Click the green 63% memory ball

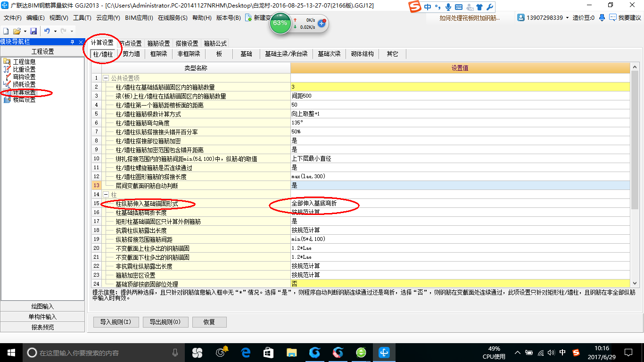coord(280,23)
